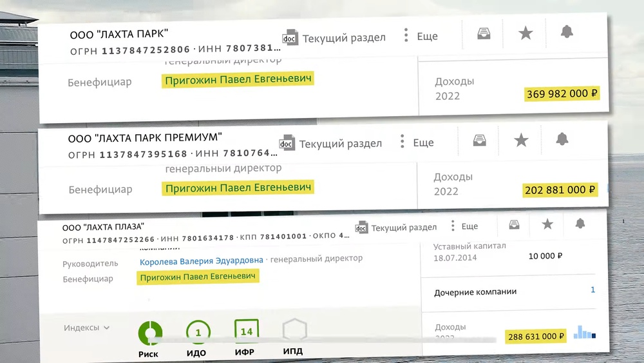Viewport: 644px width, 363px height.
Task: Click the bell icon in ЛАХТА ПЛАЗА card
Action: point(580,223)
